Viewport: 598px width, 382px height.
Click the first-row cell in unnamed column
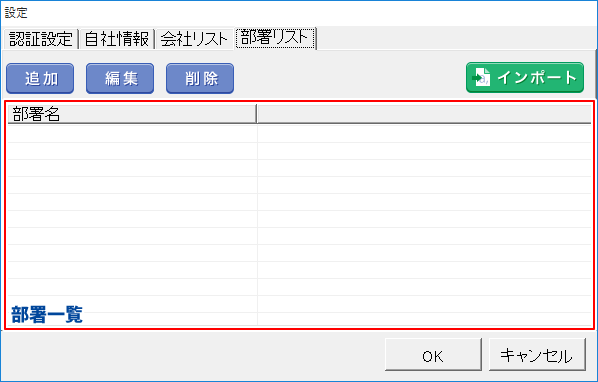point(424,134)
